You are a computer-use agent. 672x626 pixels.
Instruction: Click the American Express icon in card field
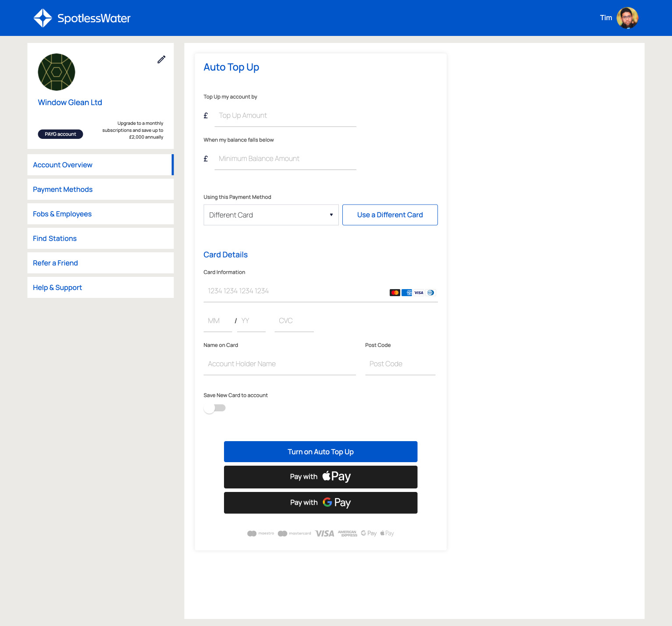coord(407,293)
